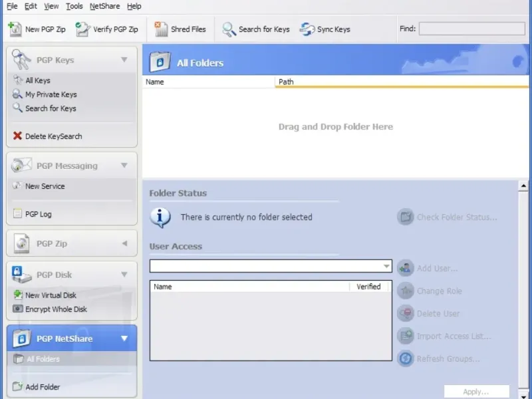Click the Shred Files toolbar icon
Viewport: 532px width, 399px height.
[161, 29]
